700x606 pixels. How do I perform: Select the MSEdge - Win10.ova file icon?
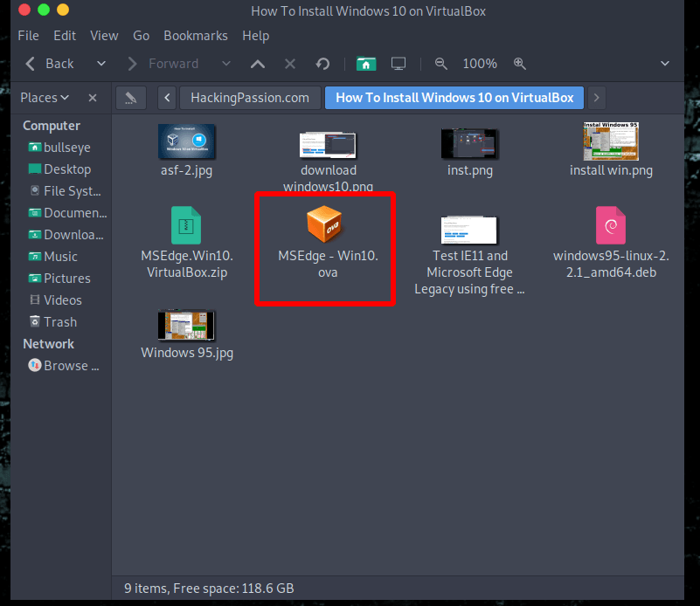(x=324, y=224)
